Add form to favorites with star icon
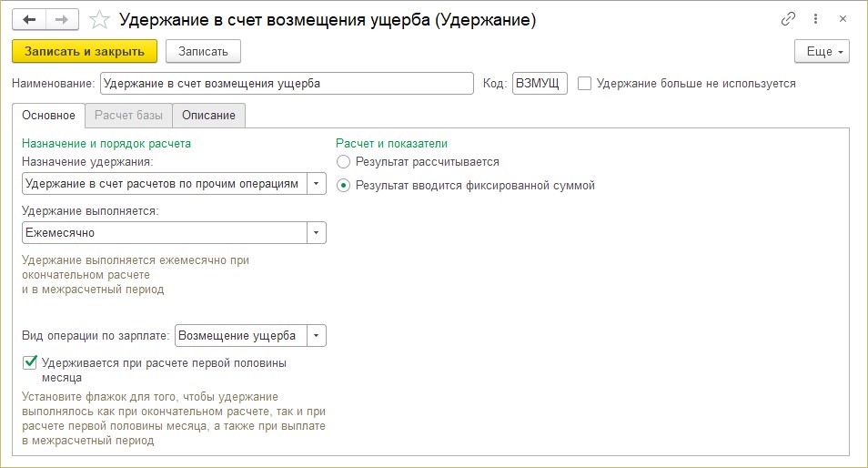868x468 pixels. (x=101, y=19)
